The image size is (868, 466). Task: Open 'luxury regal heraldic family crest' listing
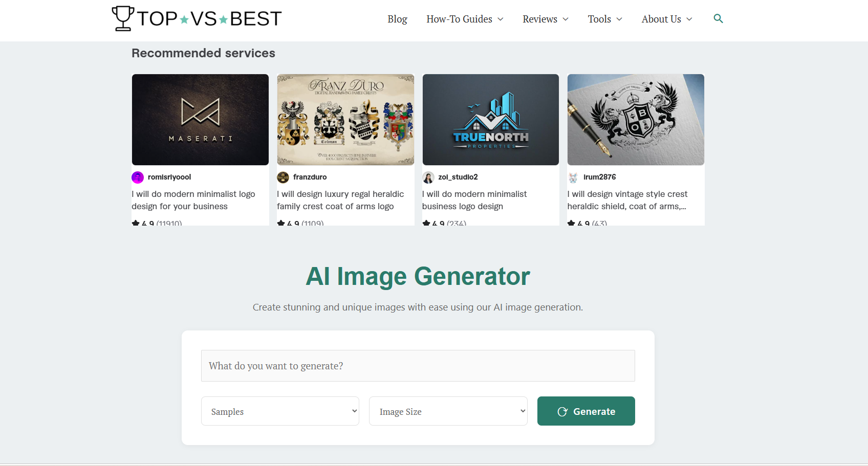pos(340,200)
